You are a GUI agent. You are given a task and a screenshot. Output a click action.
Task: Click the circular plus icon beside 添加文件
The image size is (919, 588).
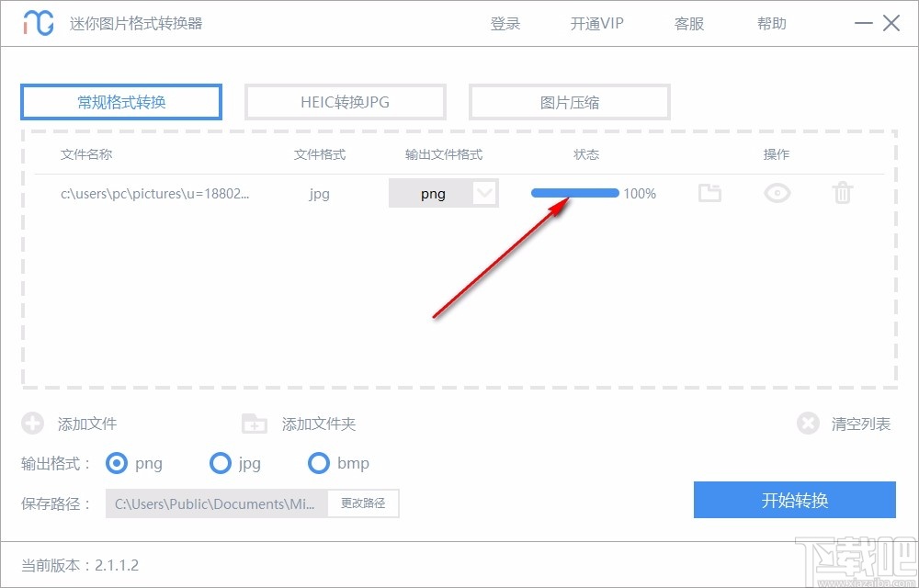click(x=33, y=424)
